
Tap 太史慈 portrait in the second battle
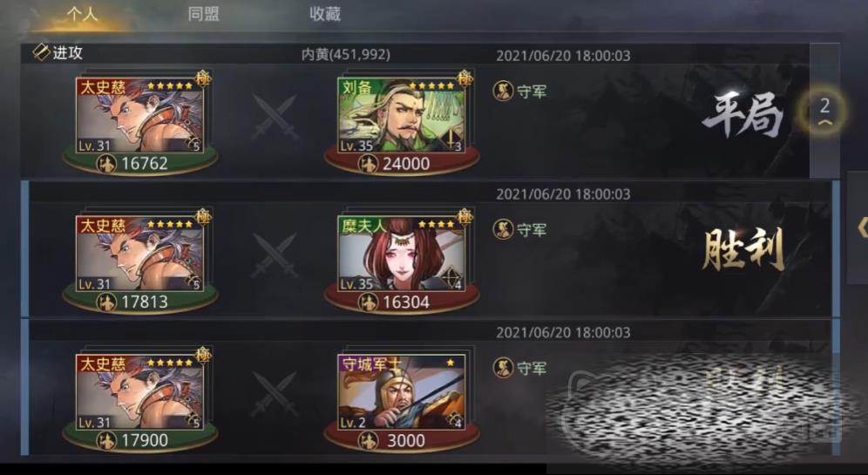(x=140, y=253)
